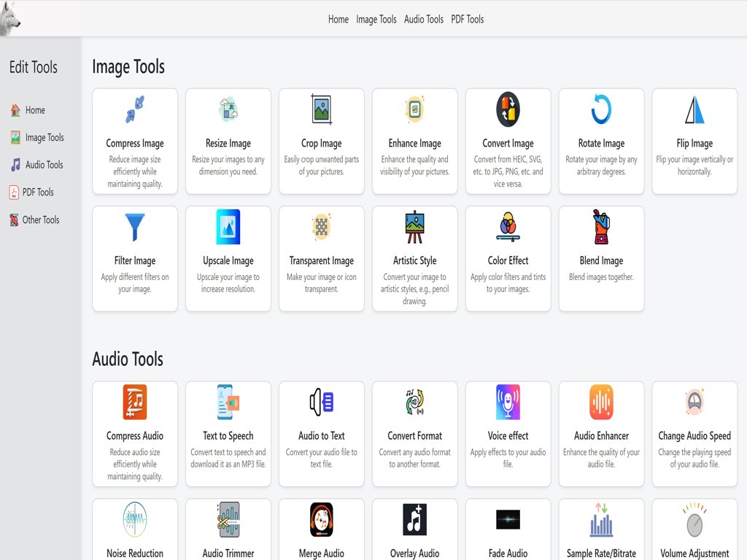Click the Audio Enhancer waveform icon
Image resolution: width=747 pixels, height=560 pixels.
(601, 402)
